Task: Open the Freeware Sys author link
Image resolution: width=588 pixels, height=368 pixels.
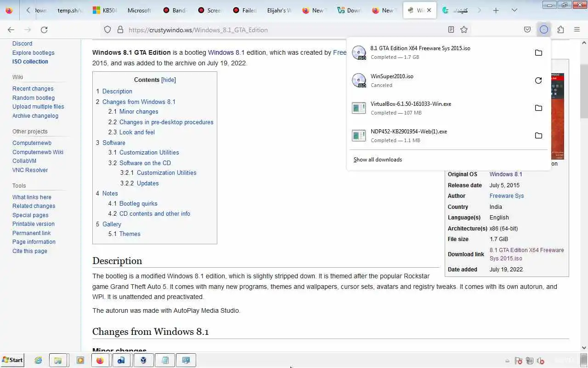Action: coord(507,196)
